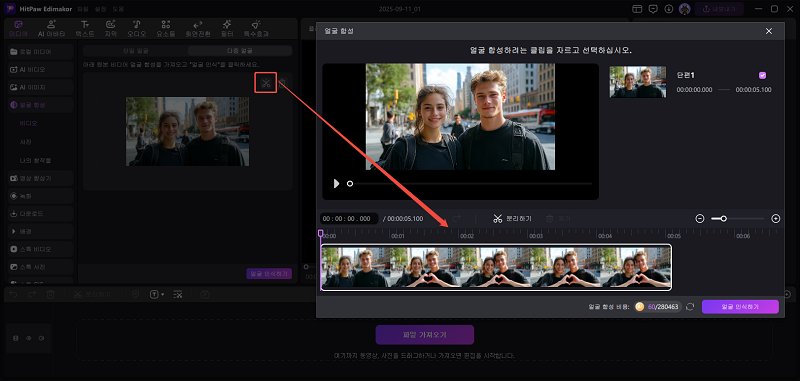Open the 화면전환 transitions tool

pyautogui.click(x=198, y=29)
